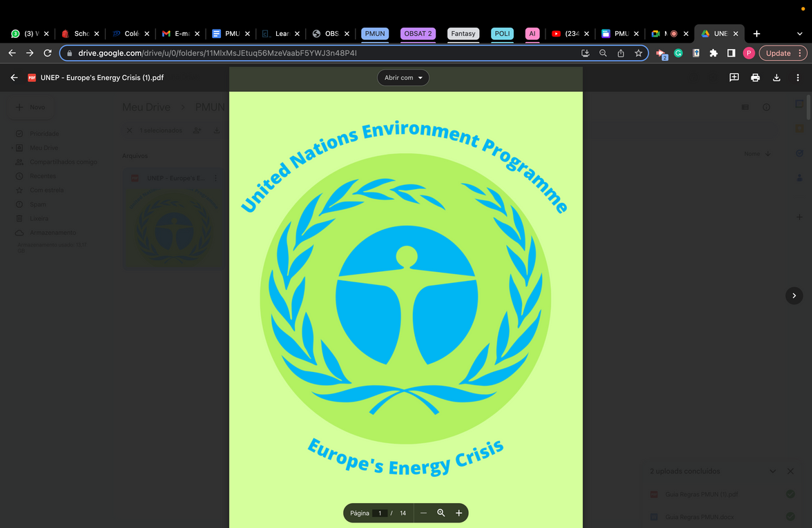This screenshot has height=528, width=812.
Task: Expand the AI tab group
Action: (x=532, y=34)
